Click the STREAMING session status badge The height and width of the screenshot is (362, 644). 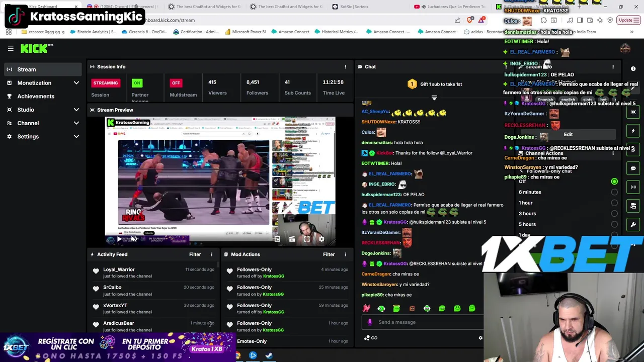106,83
